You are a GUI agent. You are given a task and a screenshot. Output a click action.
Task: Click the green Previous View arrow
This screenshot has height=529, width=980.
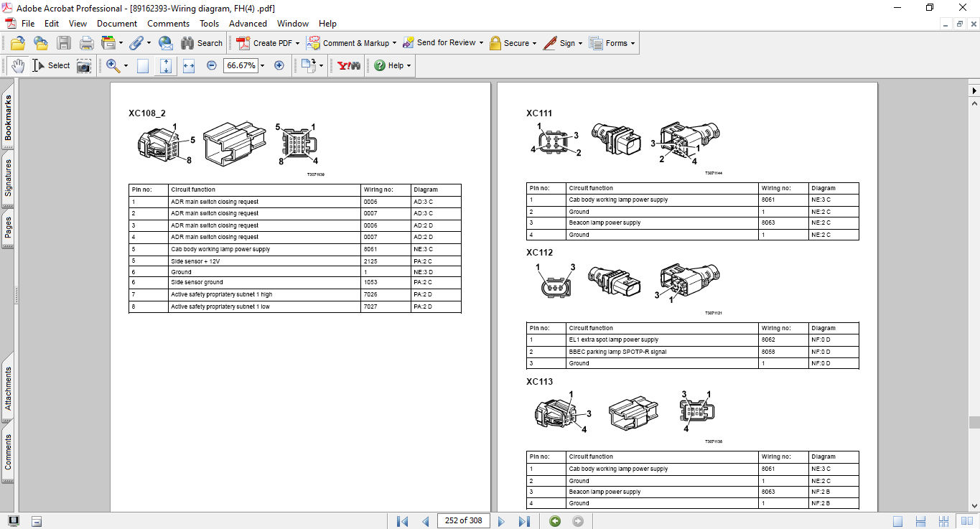555,521
